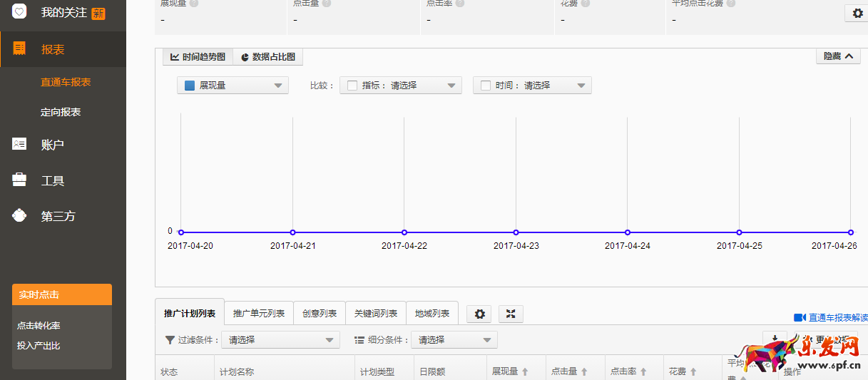Click the 报表 report icon in sidebar
This screenshot has height=380, width=868.
pyautogui.click(x=19, y=49)
